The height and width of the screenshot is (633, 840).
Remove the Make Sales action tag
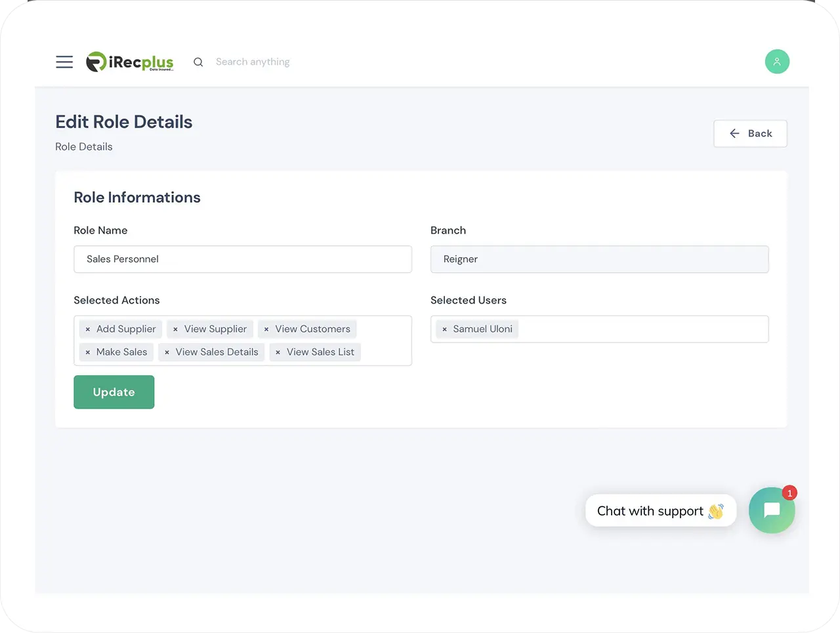pos(88,352)
